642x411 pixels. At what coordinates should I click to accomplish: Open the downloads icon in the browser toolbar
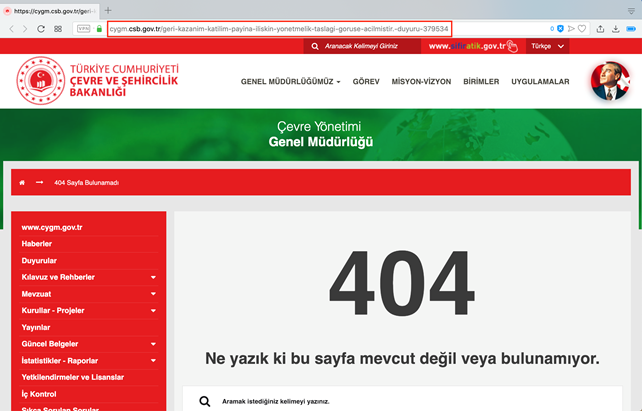tap(615, 29)
